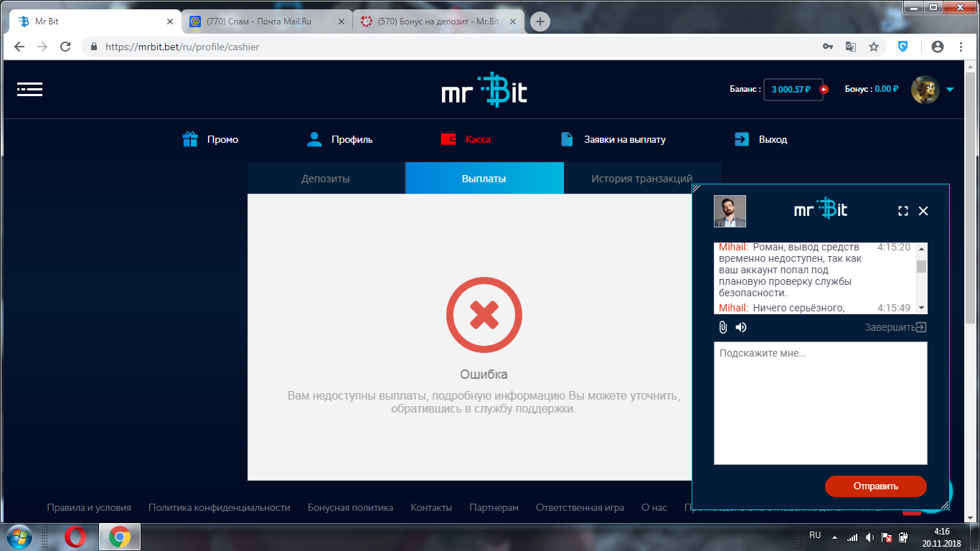
Task: Click the gift icon next to Промо
Action: [190, 139]
